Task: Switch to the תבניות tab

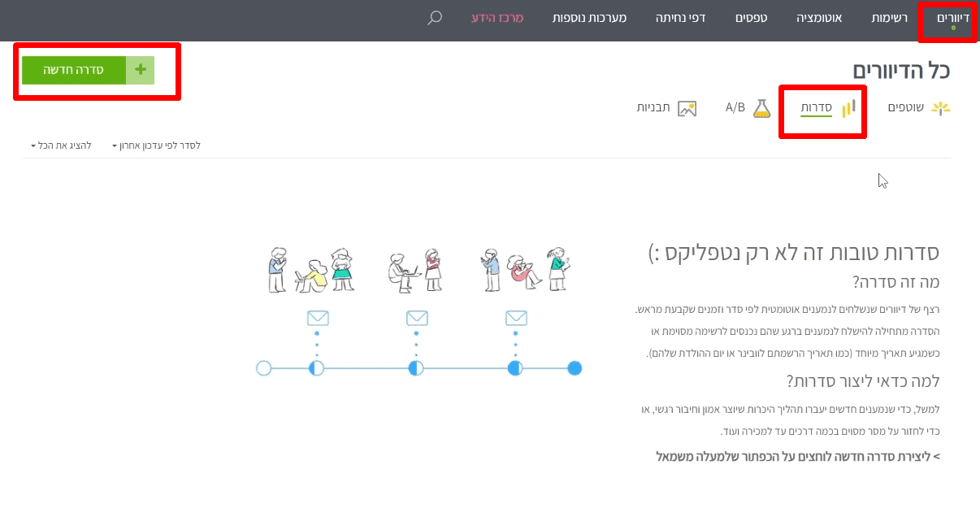Action: click(653, 107)
